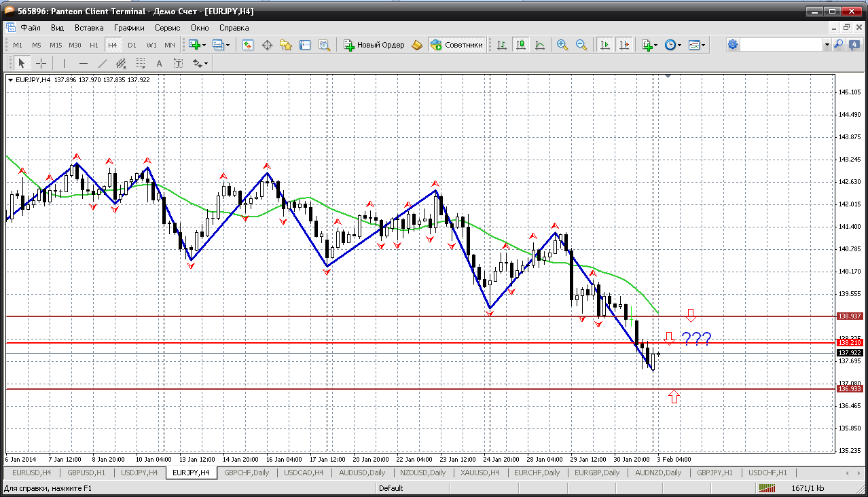Open the Сервис menu
This screenshot has height=497, width=868.
coord(167,28)
